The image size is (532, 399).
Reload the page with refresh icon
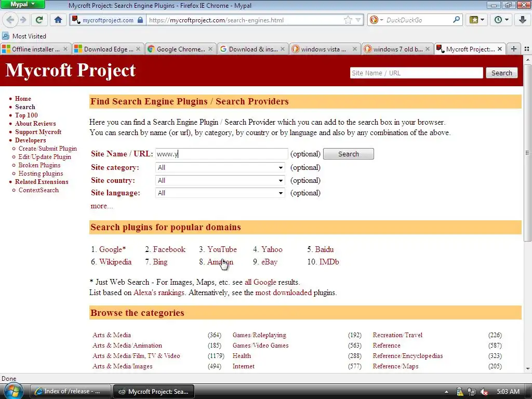pos(39,20)
